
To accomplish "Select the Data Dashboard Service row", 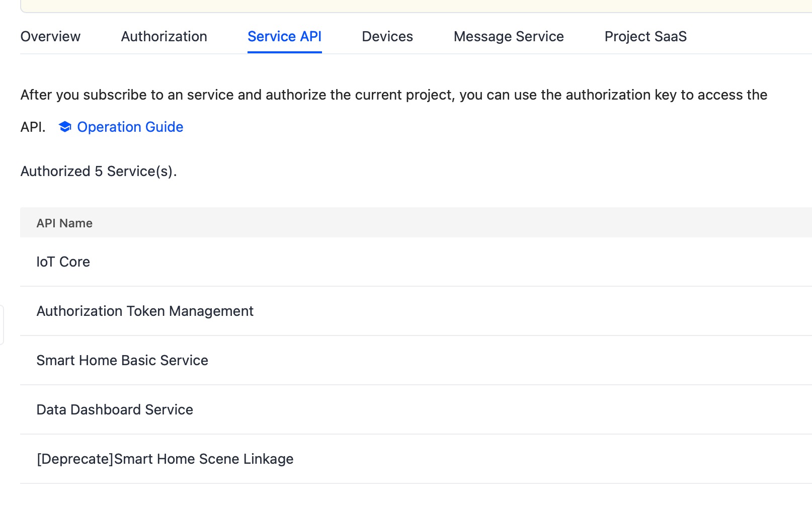I will [x=115, y=410].
